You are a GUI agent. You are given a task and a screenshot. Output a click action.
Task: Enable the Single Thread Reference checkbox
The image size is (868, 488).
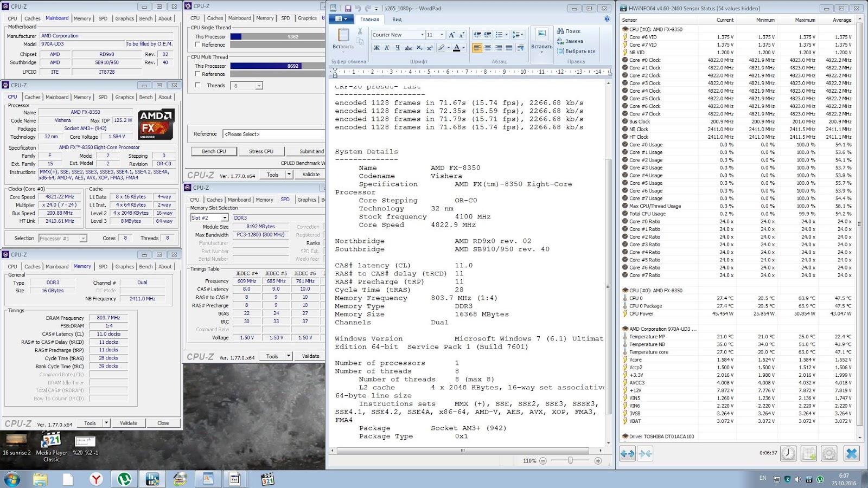point(197,44)
